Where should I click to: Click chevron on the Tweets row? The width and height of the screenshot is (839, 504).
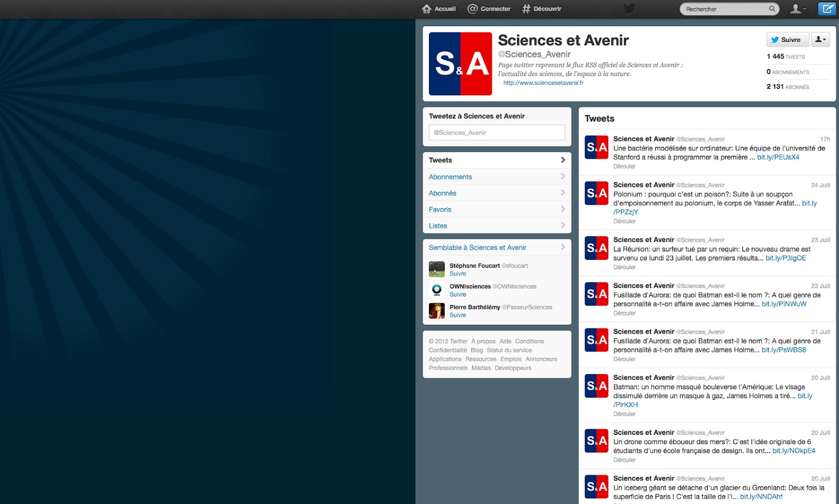[x=563, y=160]
